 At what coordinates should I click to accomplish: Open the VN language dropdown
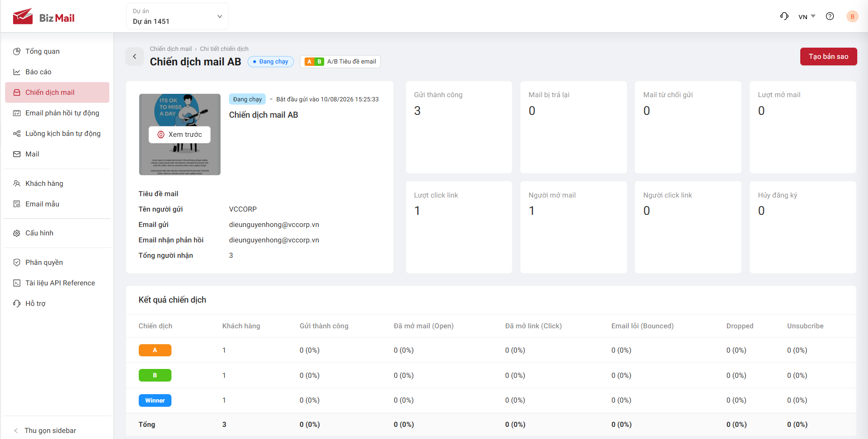(x=807, y=17)
